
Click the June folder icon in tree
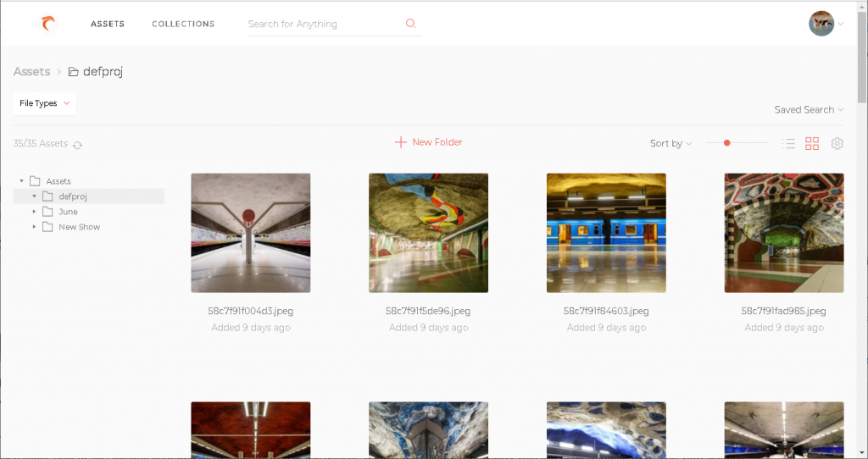pos(47,212)
